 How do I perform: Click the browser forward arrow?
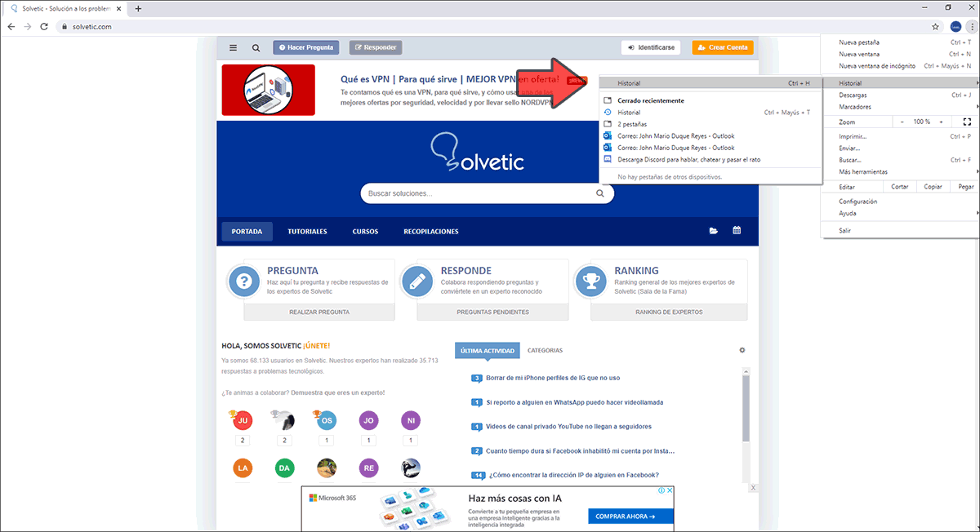pos(28,26)
